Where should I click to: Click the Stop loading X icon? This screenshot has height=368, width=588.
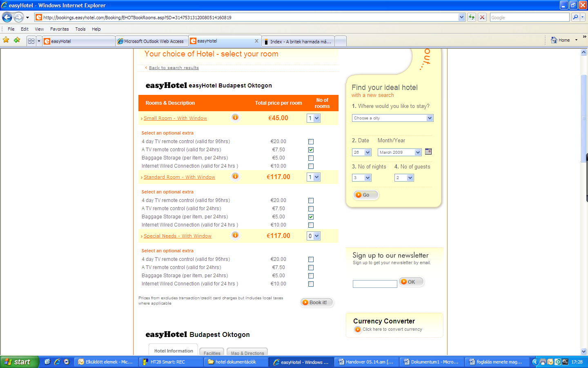(482, 17)
